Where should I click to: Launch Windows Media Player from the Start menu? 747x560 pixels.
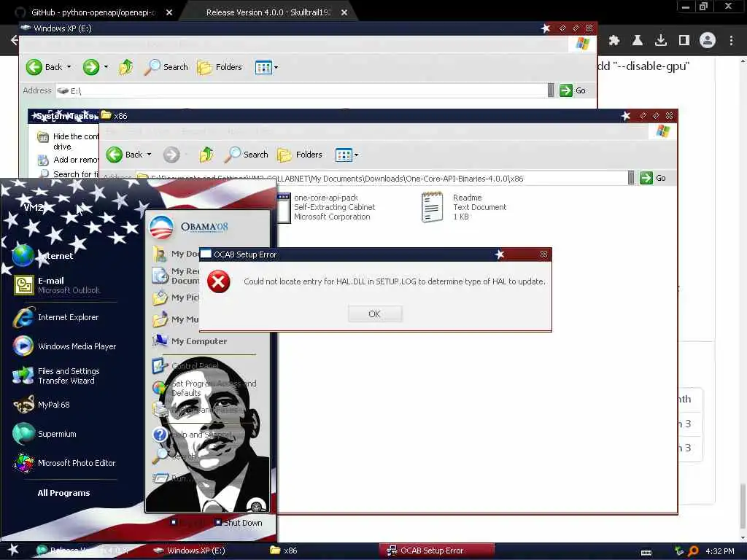[64, 346]
